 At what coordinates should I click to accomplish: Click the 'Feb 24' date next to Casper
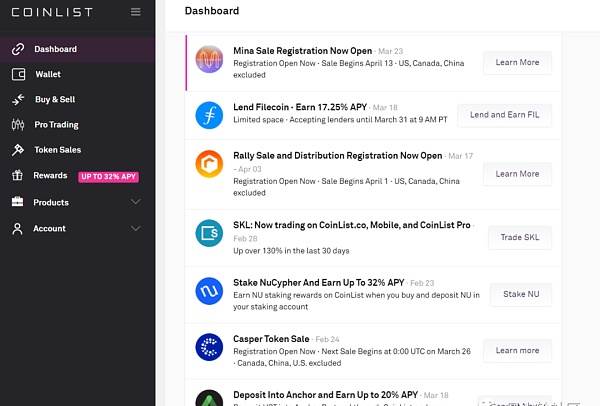[327, 339]
